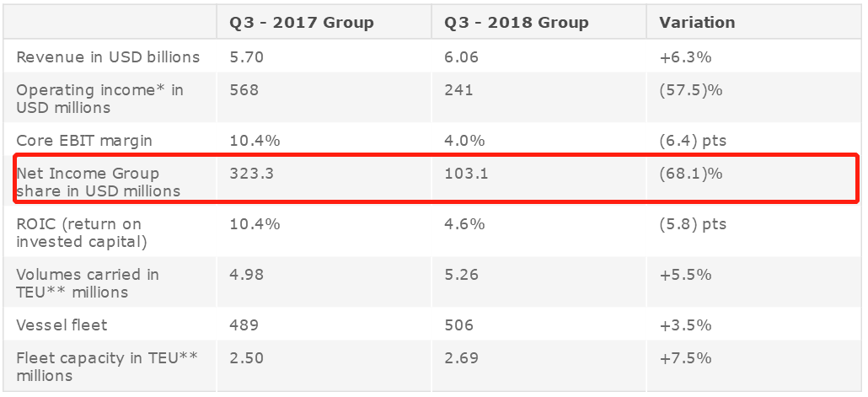
Task: Select the (68.1)% variation cell
Action: [691, 174]
